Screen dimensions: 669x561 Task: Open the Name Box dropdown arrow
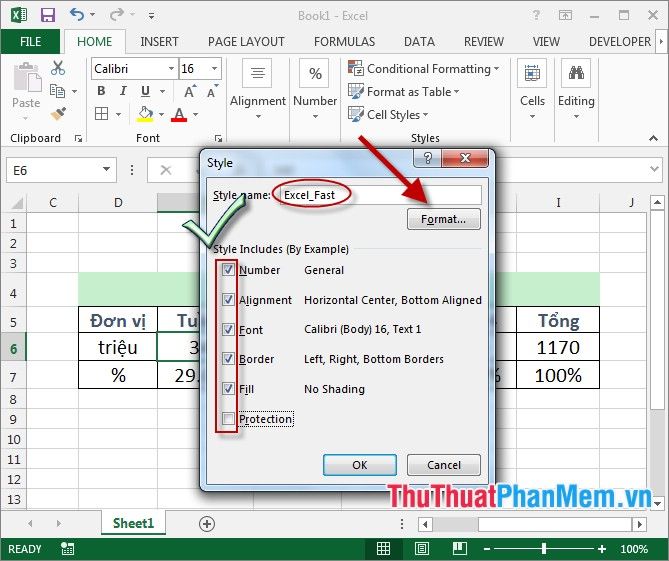coord(106,170)
